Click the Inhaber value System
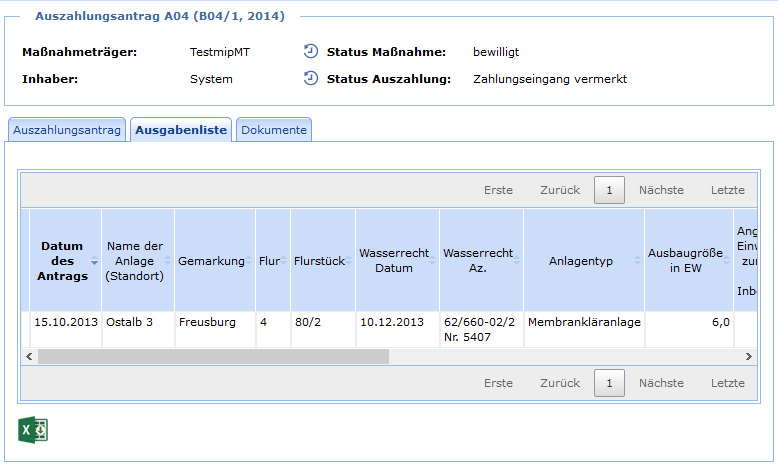 click(x=211, y=79)
